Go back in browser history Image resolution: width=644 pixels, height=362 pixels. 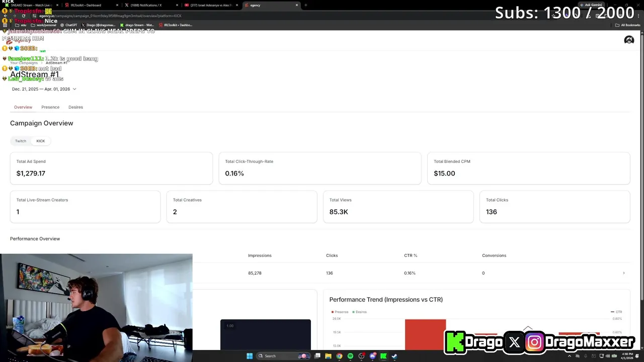[x=6, y=16]
